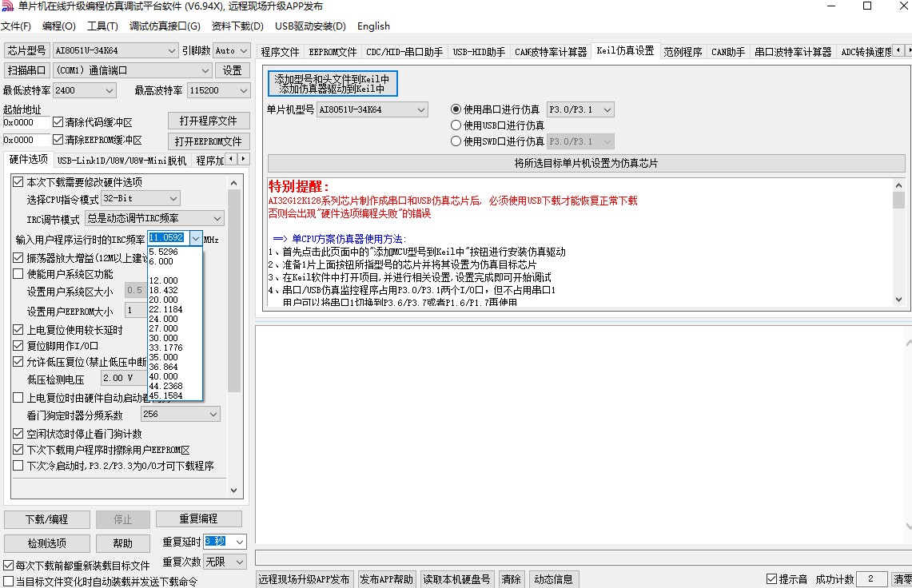Image resolution: width=912 pixels, height=588 pixels.
Task: Click the 设置 button beside the COM port
Action: (232, 70)
